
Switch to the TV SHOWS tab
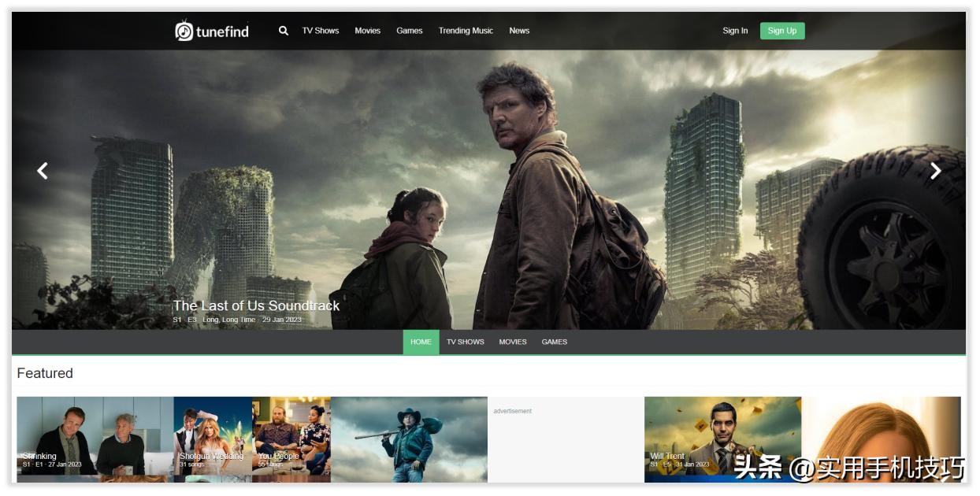coord(465,342)
